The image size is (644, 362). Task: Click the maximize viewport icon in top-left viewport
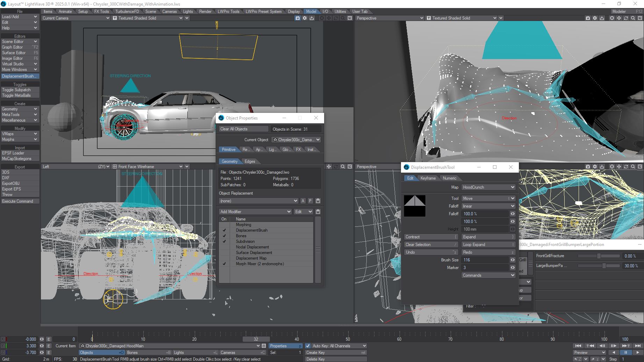tap(350, 18)
